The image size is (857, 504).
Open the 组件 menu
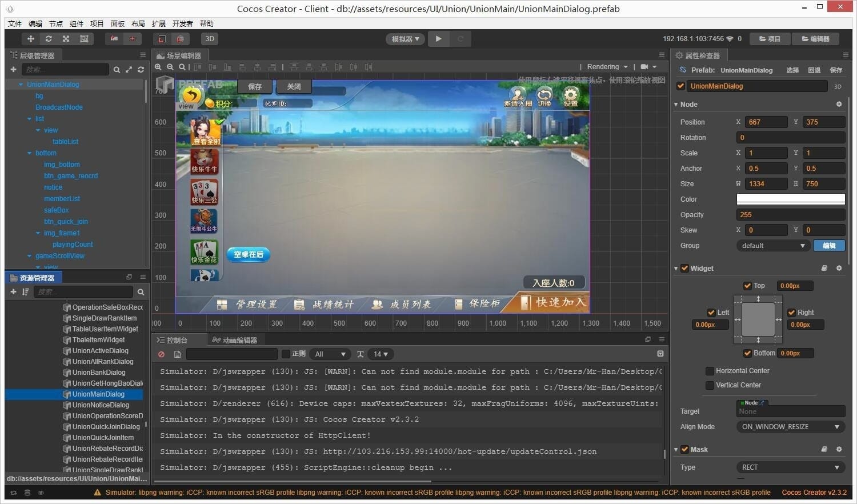pos(77,23)
